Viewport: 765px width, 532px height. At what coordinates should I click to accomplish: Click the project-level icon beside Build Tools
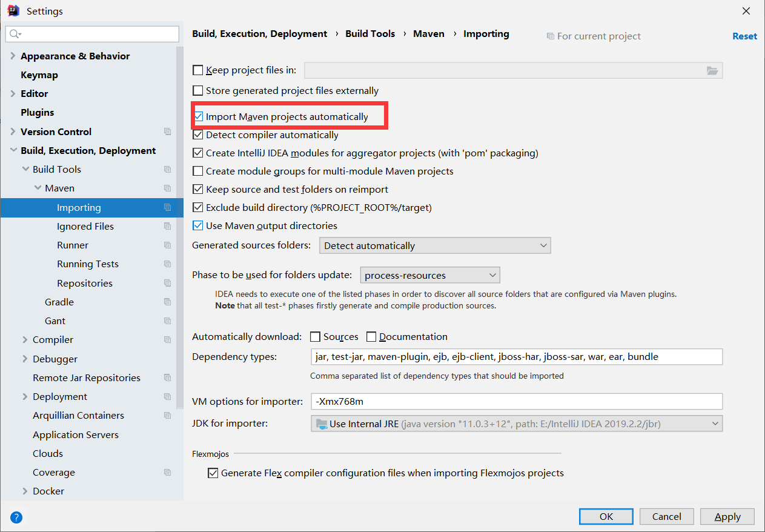click(x=168, y=170)
